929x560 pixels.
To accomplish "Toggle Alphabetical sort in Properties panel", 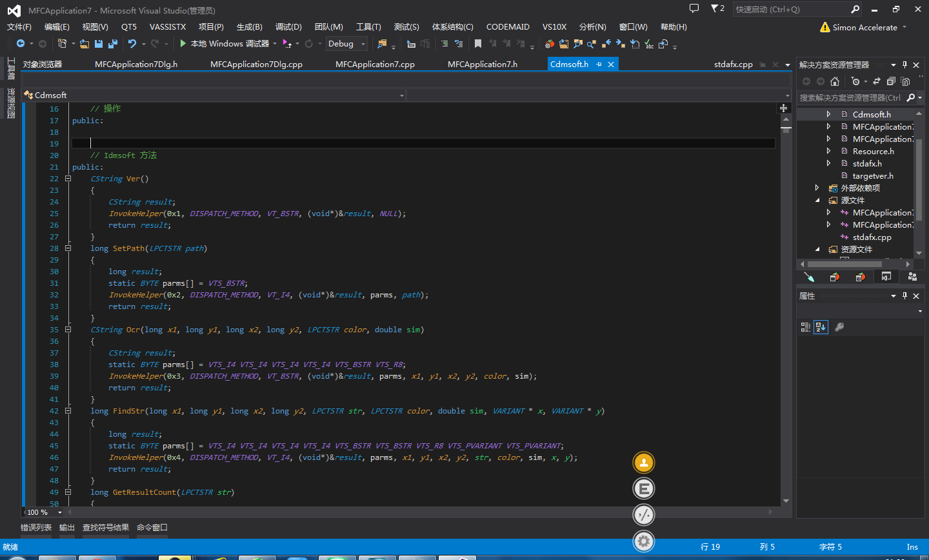I will (x=821, y=327).
